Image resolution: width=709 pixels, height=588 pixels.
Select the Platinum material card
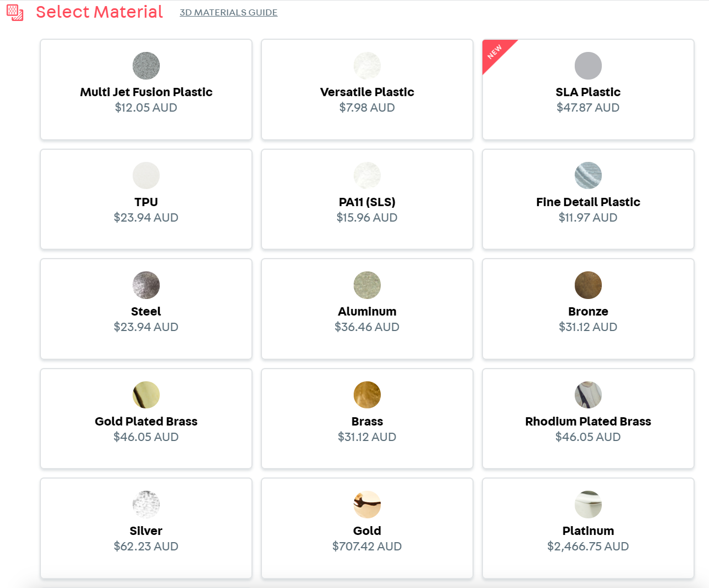(587, 528)
